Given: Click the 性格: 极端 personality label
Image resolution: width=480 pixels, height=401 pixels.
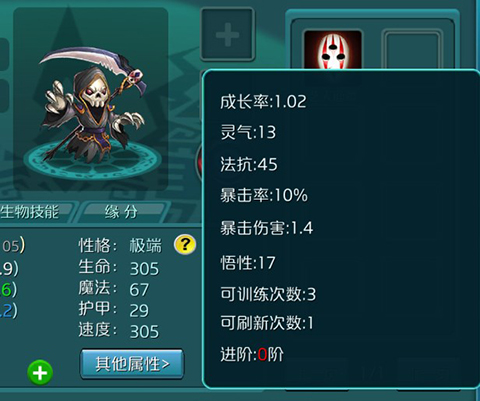Looking at the screenshot, I should click(120, 246).
